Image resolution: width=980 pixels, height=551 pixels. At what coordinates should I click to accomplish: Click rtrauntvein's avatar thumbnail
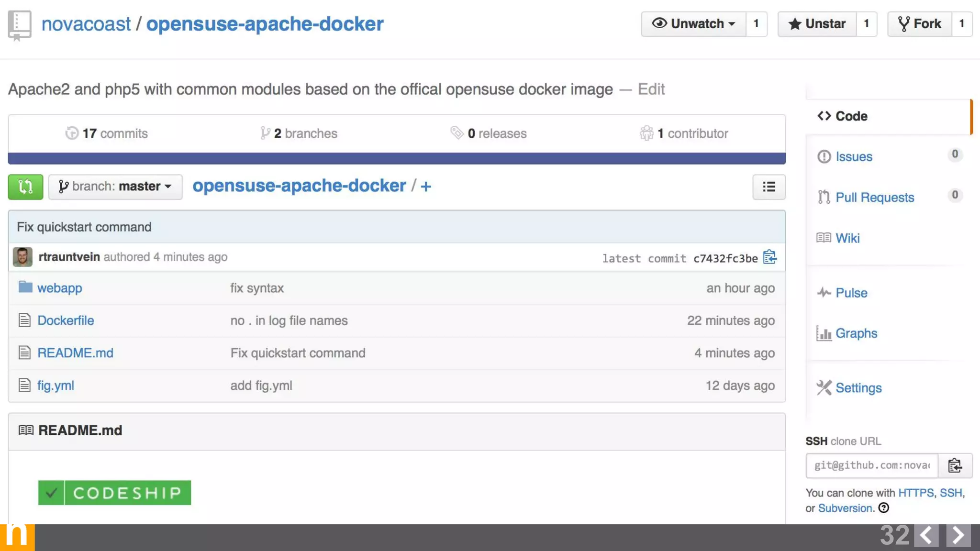pos(22,257)
